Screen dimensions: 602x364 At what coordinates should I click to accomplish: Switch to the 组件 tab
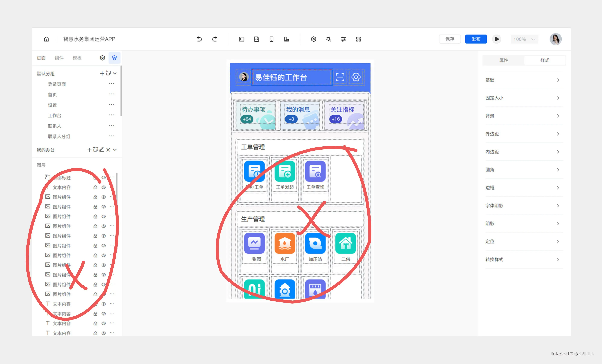click(59, 58)
